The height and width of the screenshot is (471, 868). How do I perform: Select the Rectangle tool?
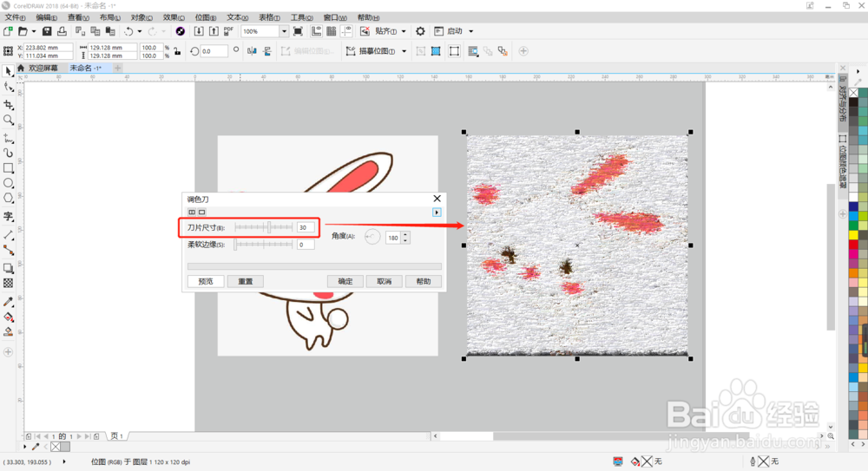coord(9,167)
